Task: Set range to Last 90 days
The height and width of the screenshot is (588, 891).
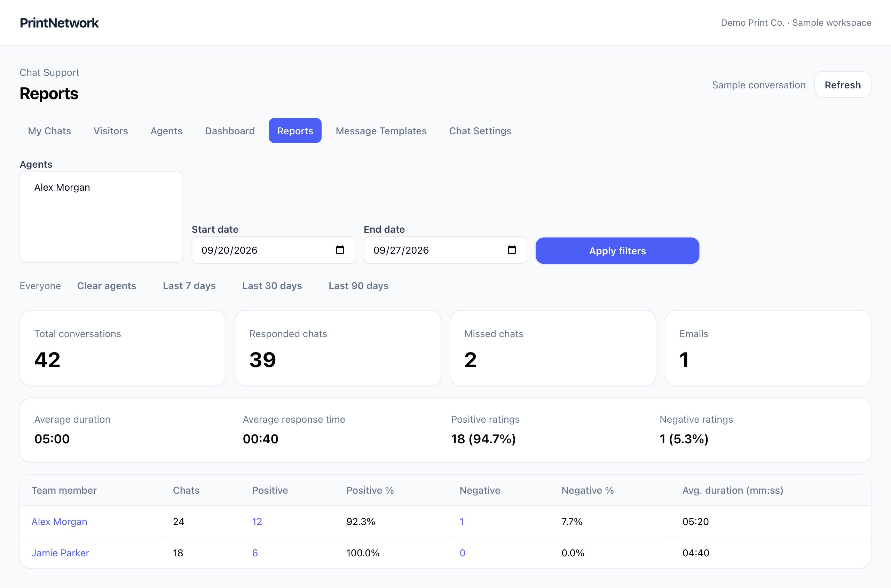Action: coord(358,286)
